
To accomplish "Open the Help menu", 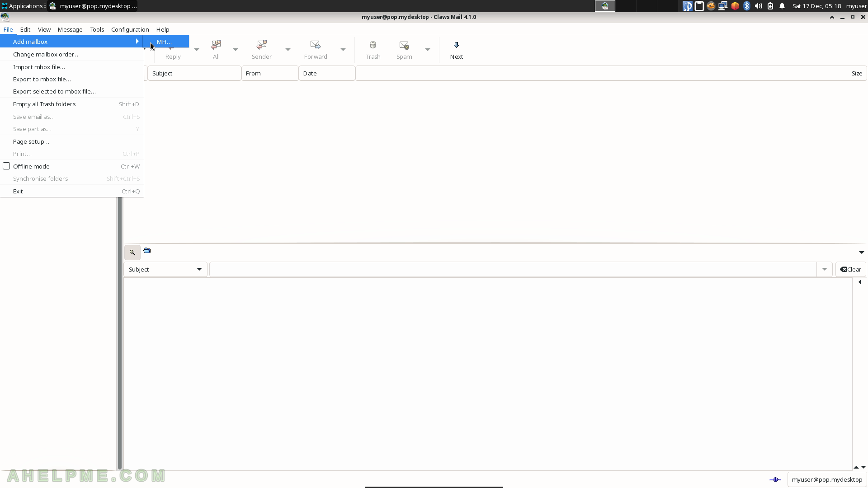I will coord(163,29).
